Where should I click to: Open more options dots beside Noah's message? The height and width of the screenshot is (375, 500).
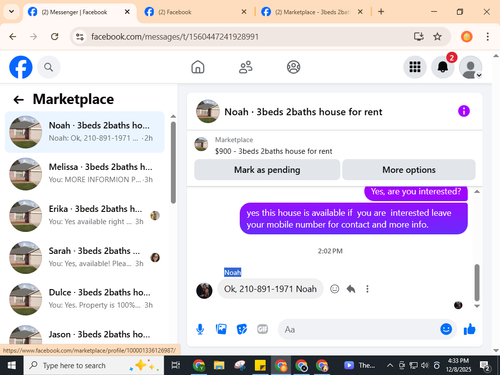coord(367,289)
